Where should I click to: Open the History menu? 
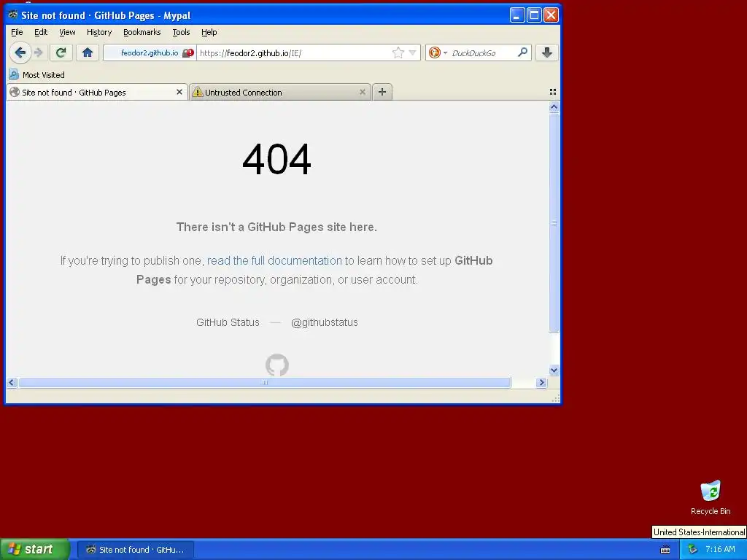click(99, 32)
